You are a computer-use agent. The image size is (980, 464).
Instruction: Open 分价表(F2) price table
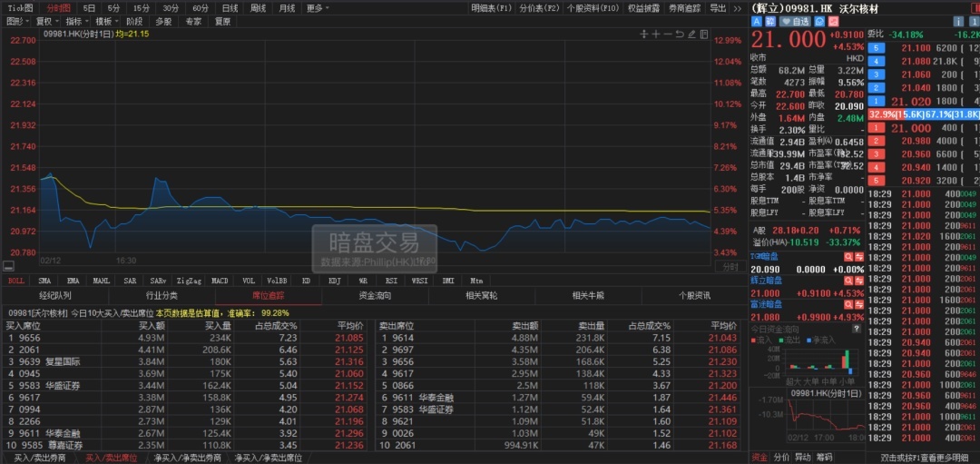click(x=539, y=8)
